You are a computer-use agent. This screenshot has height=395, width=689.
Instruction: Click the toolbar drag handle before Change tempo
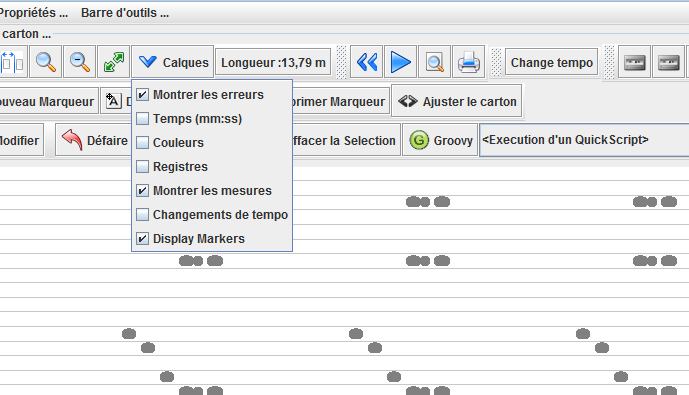[x=496, y=62]
